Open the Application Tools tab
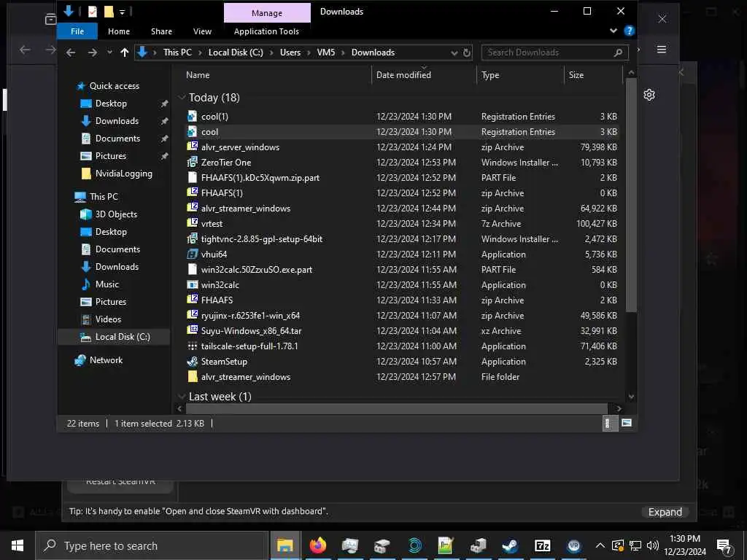 point(266,31)
